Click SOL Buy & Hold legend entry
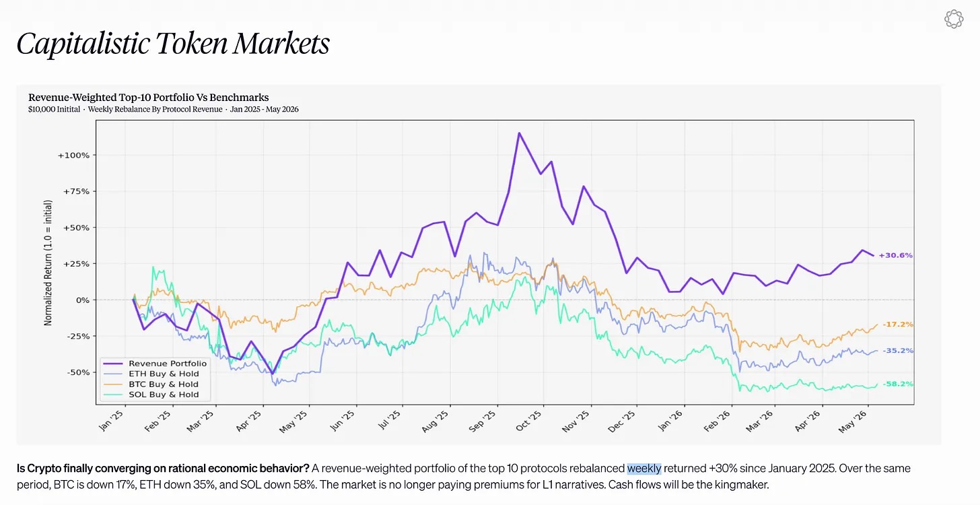 point(164,395)
